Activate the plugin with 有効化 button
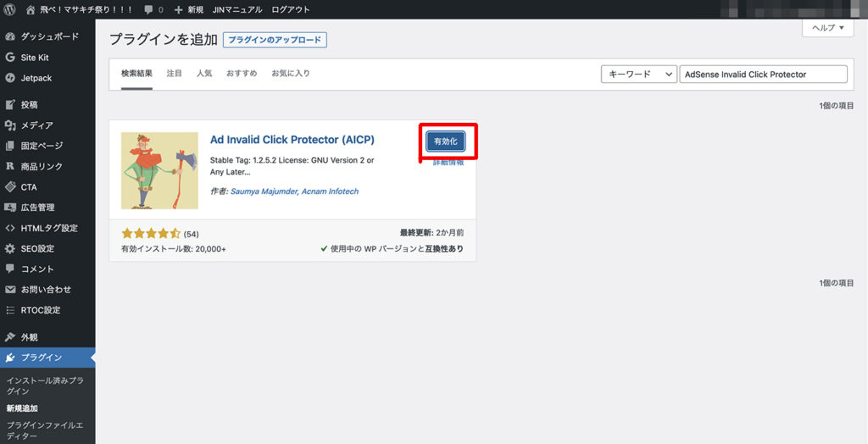The width and height of the screenshot is (868, 444). coord(446,142)
